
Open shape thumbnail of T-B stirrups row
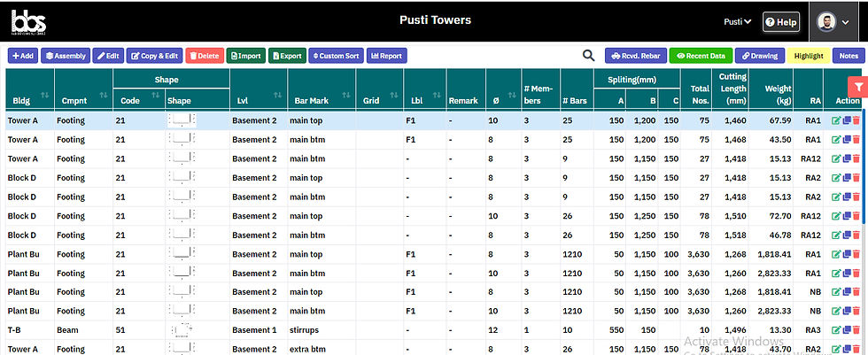182,330
